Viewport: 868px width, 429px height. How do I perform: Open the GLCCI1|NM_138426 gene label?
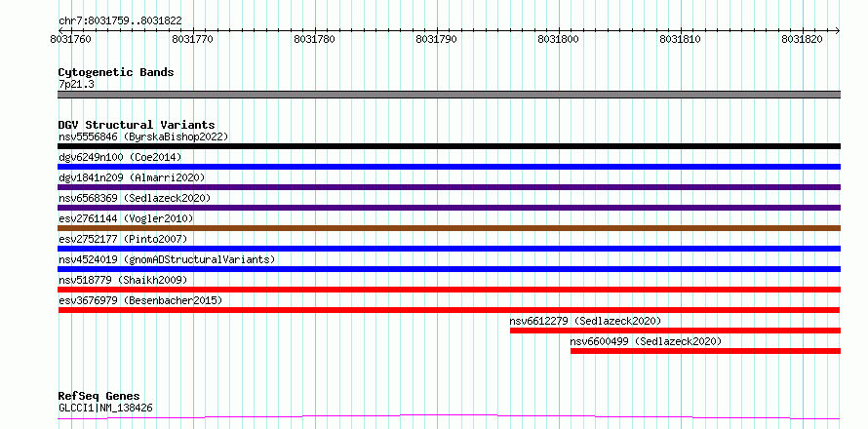[105, 409]
